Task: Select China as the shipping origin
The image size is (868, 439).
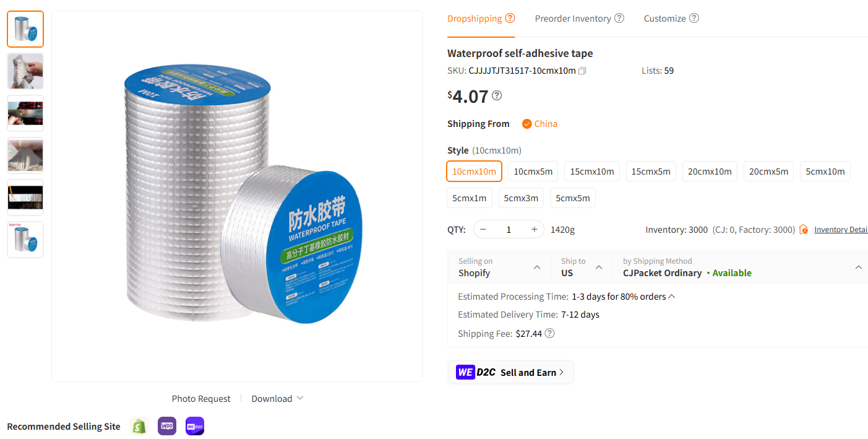Action: (x=539, y=124)
